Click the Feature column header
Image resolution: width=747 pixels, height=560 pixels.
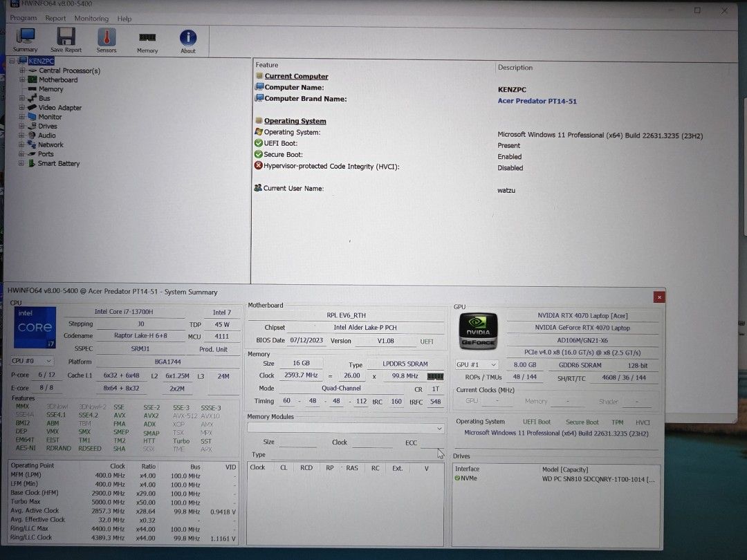(267, 65)
